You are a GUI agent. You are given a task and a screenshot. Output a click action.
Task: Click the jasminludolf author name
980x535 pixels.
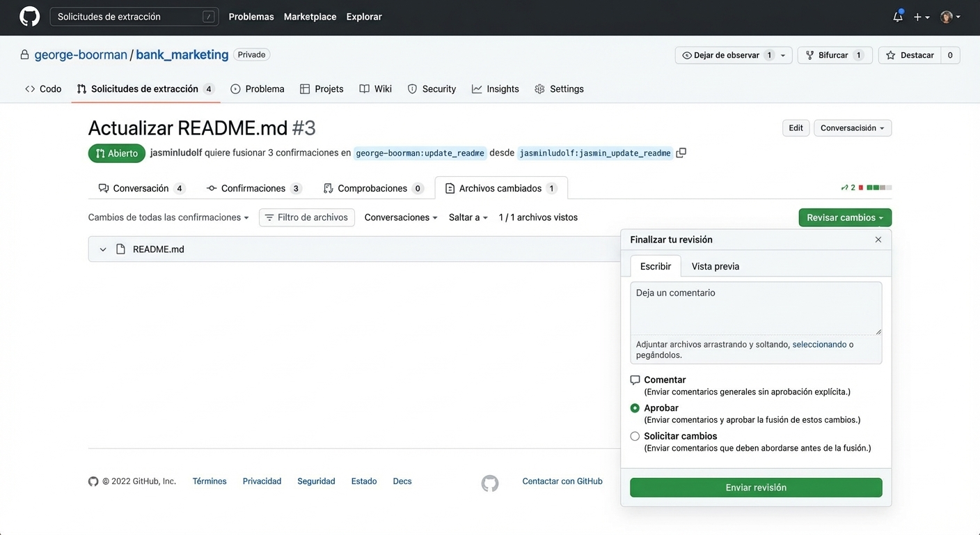pos(176,153)
